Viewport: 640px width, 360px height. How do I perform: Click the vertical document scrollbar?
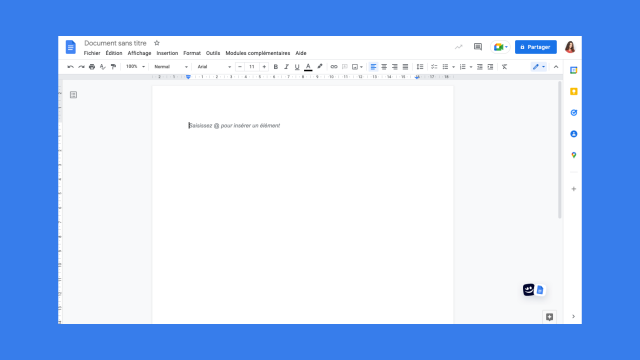560,150
